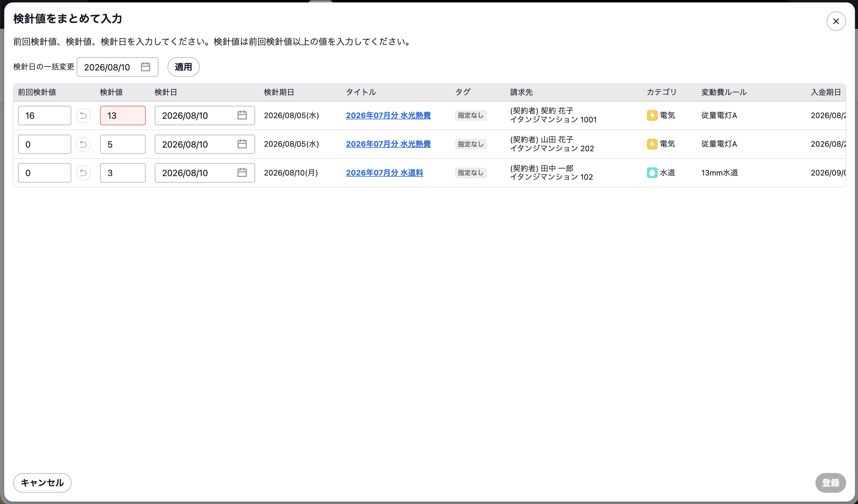Click 指定なし tag in 田中 一郎 row
Viewport: 858px width, 504px height.
471,173
